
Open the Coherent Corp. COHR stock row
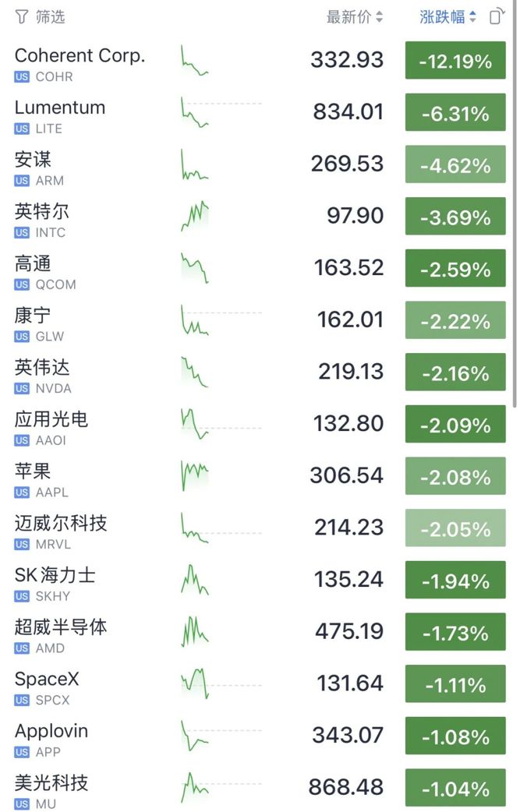pos(260,62)
